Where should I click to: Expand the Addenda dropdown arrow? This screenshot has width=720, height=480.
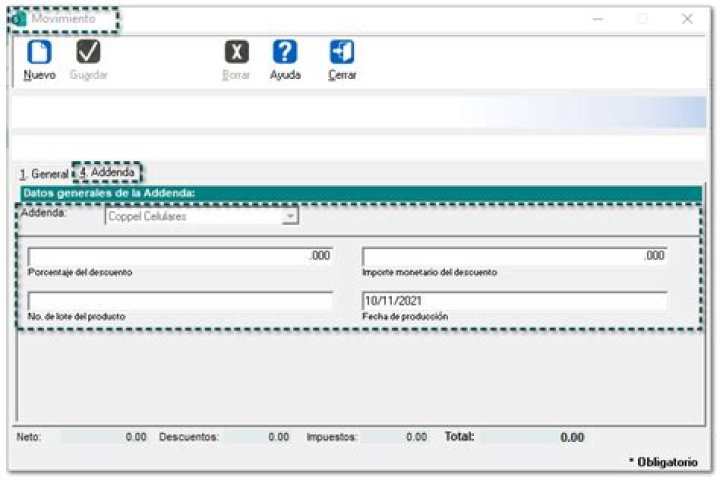(289, 216)
